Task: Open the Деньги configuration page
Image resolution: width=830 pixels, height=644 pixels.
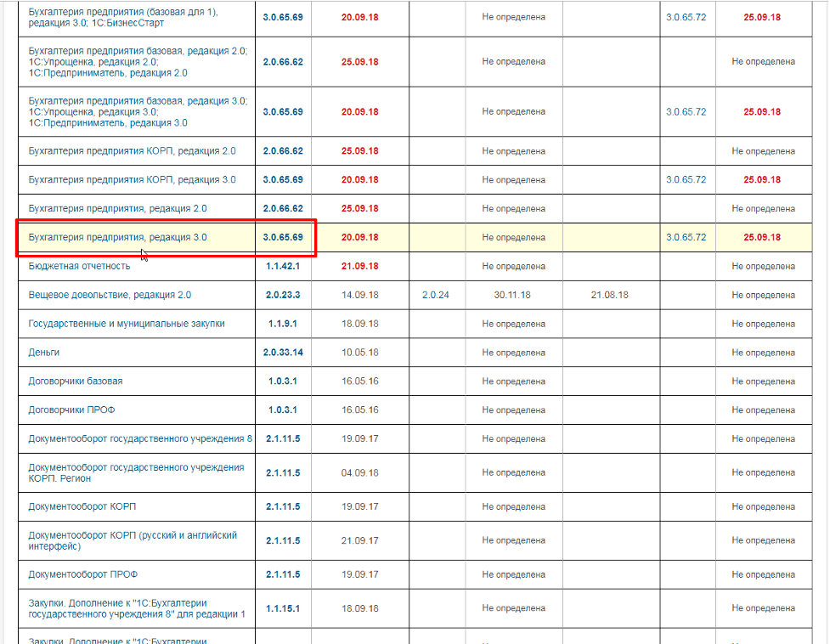Action: [x=42, y=352]
